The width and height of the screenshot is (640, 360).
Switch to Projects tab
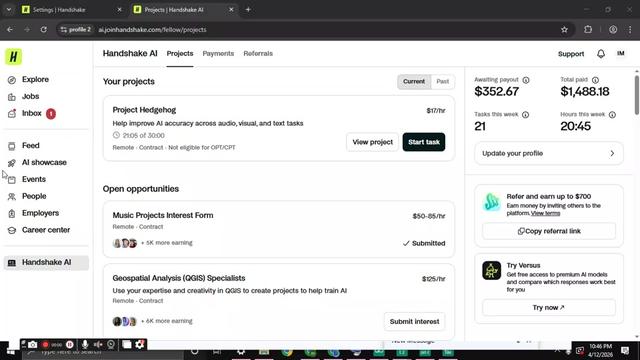[x=180, y=53]
